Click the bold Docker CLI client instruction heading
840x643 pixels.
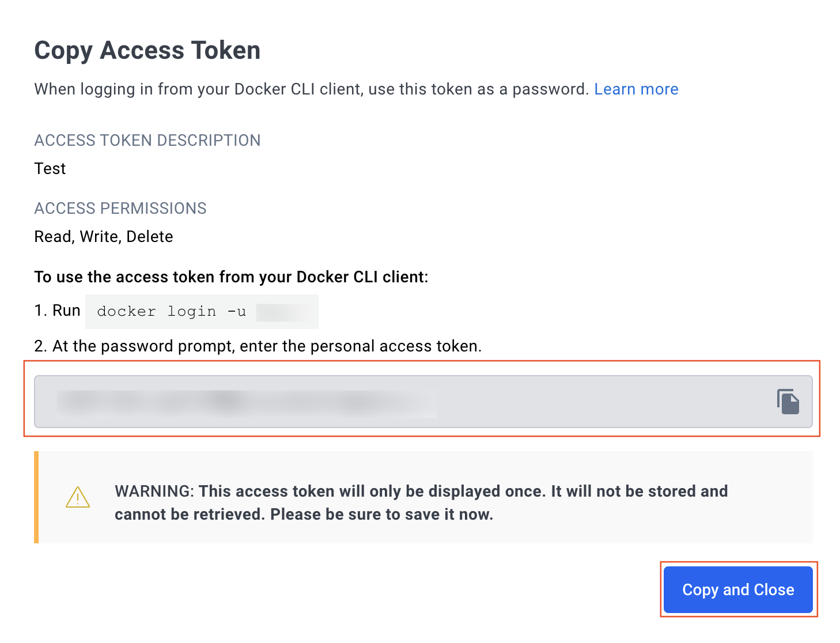click(231, 277)
